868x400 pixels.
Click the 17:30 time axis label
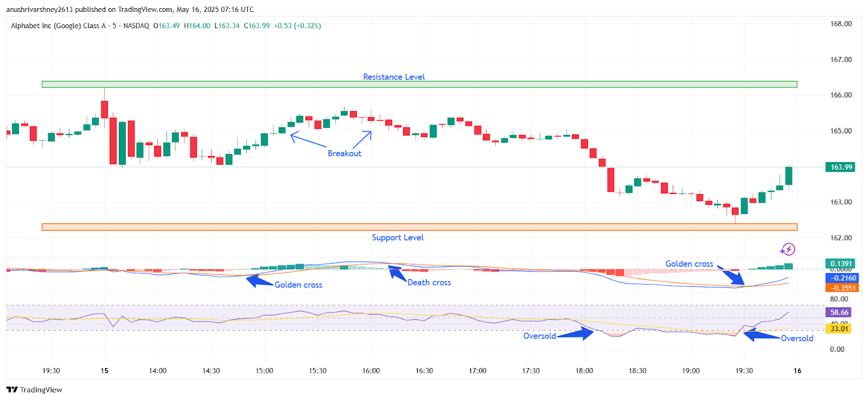[531, 371]
